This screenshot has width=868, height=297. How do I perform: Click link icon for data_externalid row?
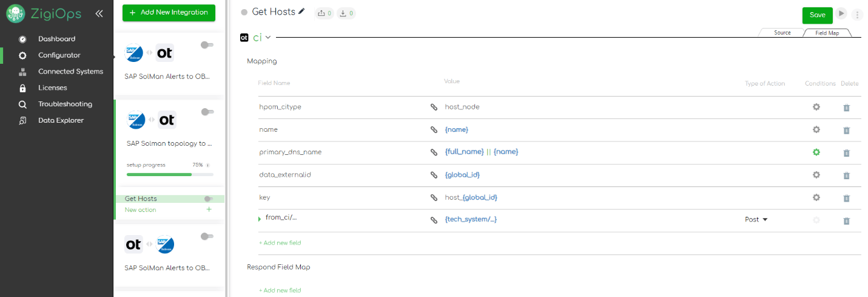click(434, 175)
